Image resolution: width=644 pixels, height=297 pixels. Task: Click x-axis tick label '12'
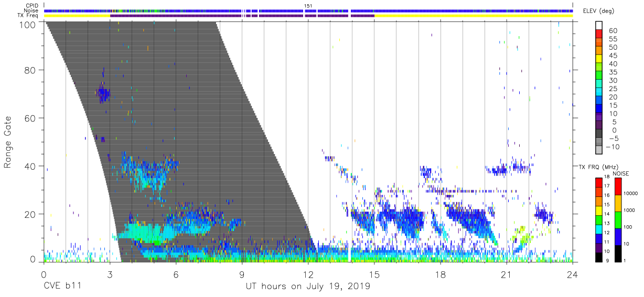tap(308, 274)
